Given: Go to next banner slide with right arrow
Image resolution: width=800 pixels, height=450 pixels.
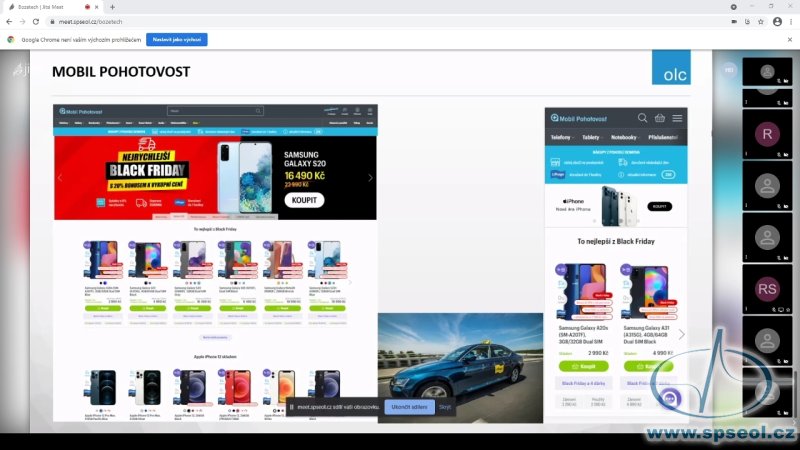Looking at the screenshot, I should tap(370, 178).
